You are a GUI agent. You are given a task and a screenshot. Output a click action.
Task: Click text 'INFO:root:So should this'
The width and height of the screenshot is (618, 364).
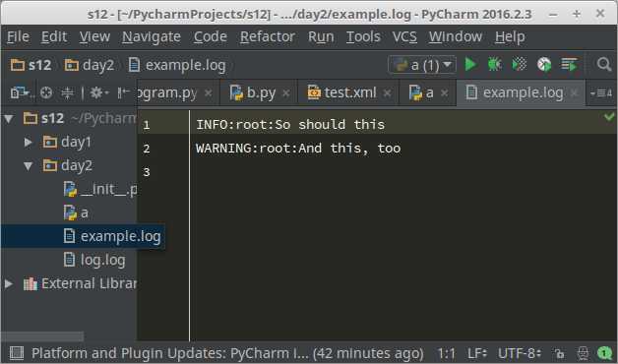[290, 125]
